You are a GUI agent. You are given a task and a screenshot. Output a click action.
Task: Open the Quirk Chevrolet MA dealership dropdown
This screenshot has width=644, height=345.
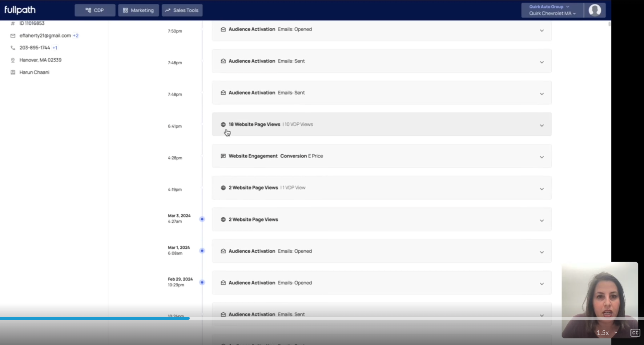point(552,13)
